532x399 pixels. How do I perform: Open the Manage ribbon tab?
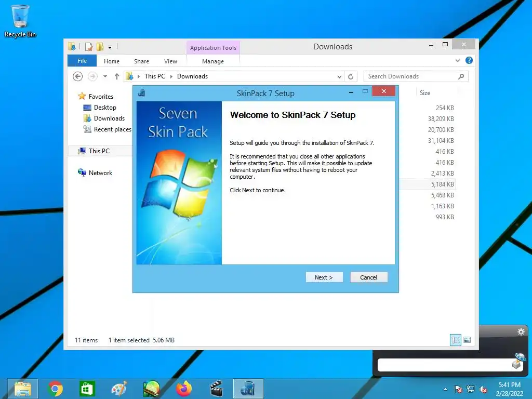(x=212, y=61)
